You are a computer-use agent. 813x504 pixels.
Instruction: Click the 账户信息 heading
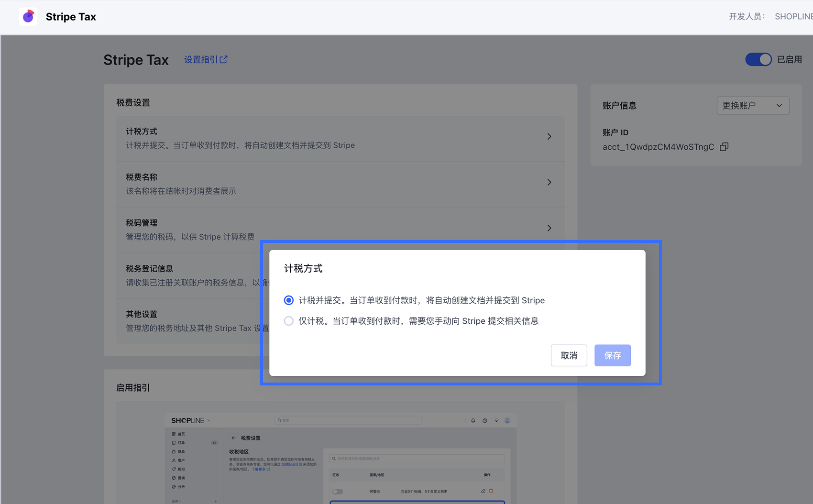click(619, 106)
